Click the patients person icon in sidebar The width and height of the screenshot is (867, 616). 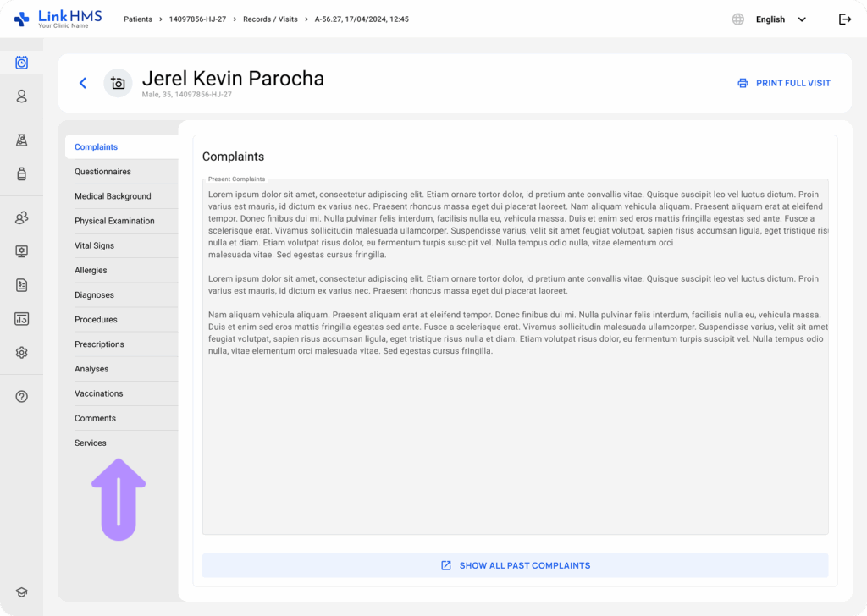pyautogui.click(x=22, y=96)
